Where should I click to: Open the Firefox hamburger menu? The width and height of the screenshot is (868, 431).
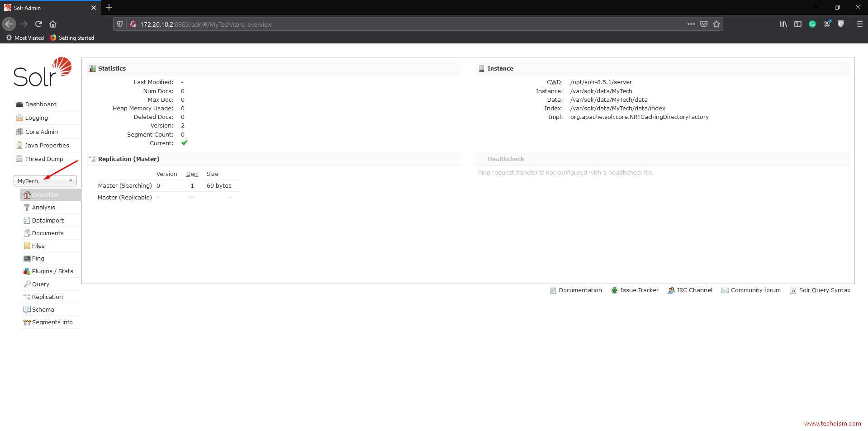859,24
